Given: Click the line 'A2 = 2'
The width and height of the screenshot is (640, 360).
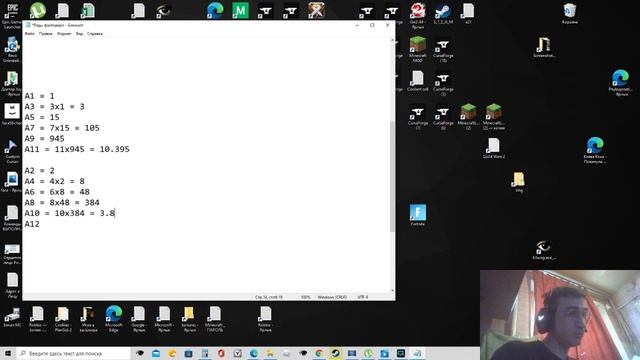Looking at the screenshot, I should pyautogui.click(x=39, y=171).
